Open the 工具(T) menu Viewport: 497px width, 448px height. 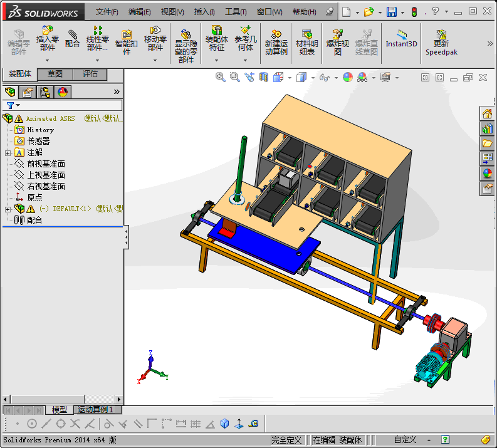click(236, 12)
